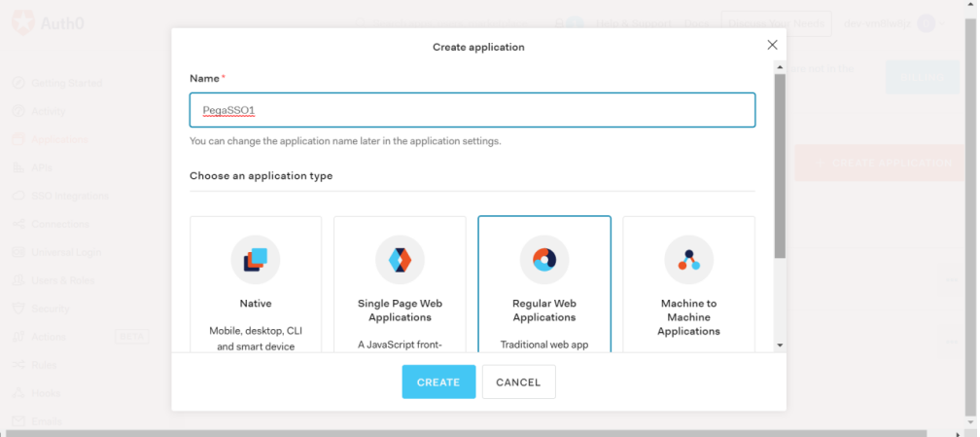Click the BILLING button behind the dialog
Image resolution: width=980 pixels, height=437 pixels.
point(923,77)
